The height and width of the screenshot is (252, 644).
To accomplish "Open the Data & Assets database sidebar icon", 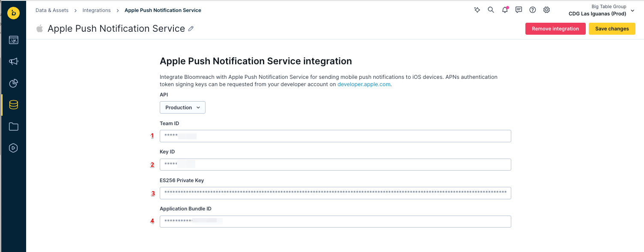I will (x=13, y=105).
